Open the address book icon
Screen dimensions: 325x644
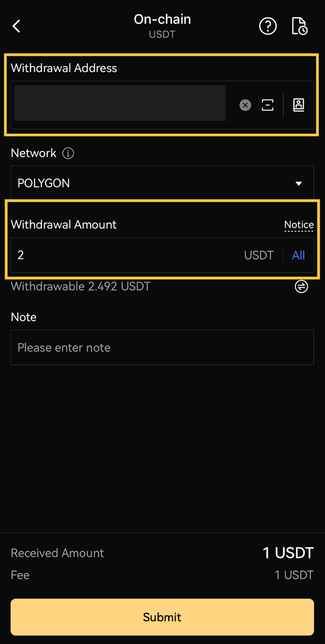click(298, 105)
